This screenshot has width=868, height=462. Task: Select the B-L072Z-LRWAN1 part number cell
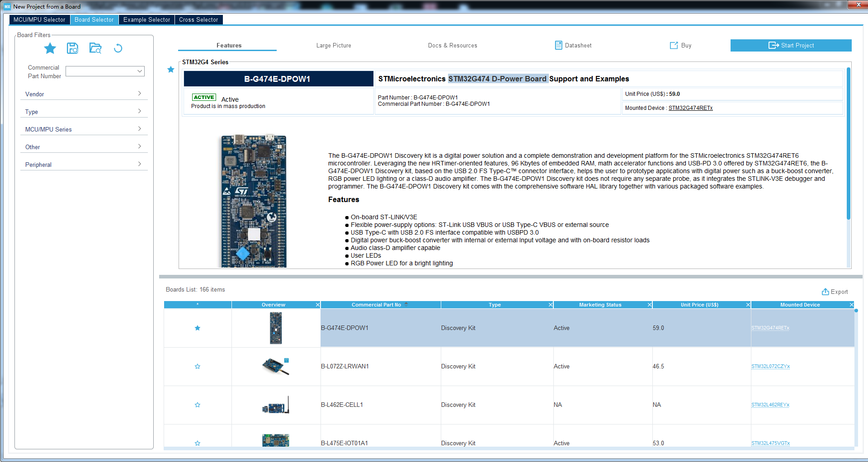click(381, 366)
